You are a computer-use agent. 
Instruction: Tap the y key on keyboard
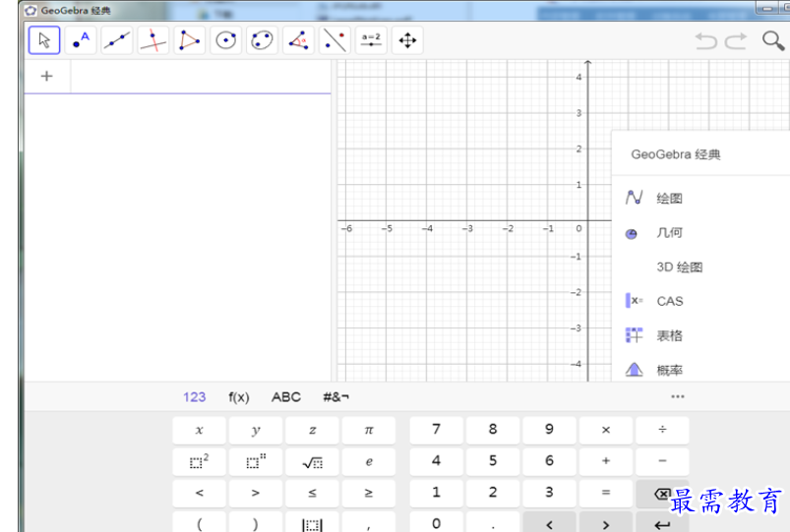coord(256,431)
